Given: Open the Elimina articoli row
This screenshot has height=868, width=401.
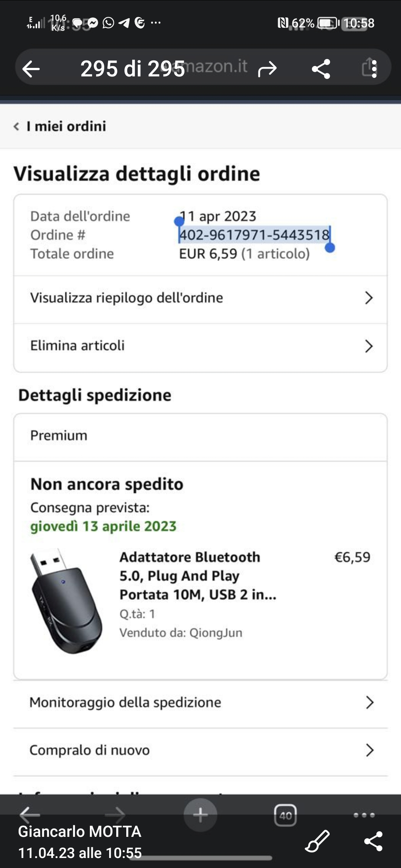Looking at the screenshot, I should (200, 346).
